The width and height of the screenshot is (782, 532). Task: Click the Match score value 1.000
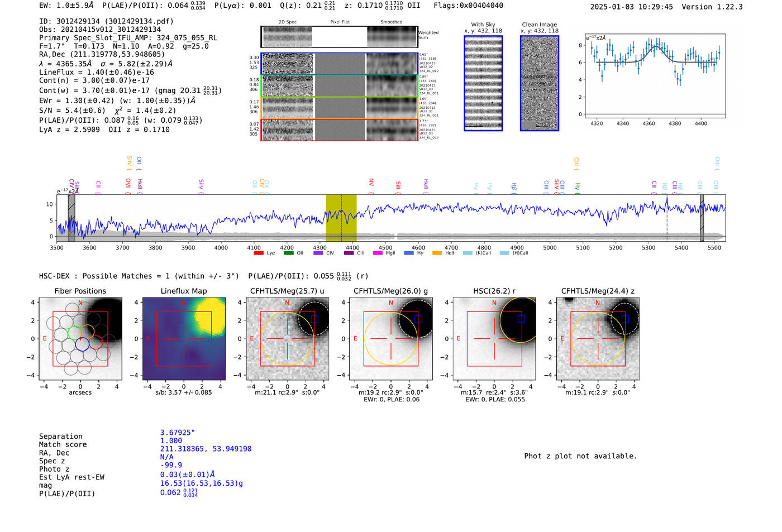[x=171, y=441]
